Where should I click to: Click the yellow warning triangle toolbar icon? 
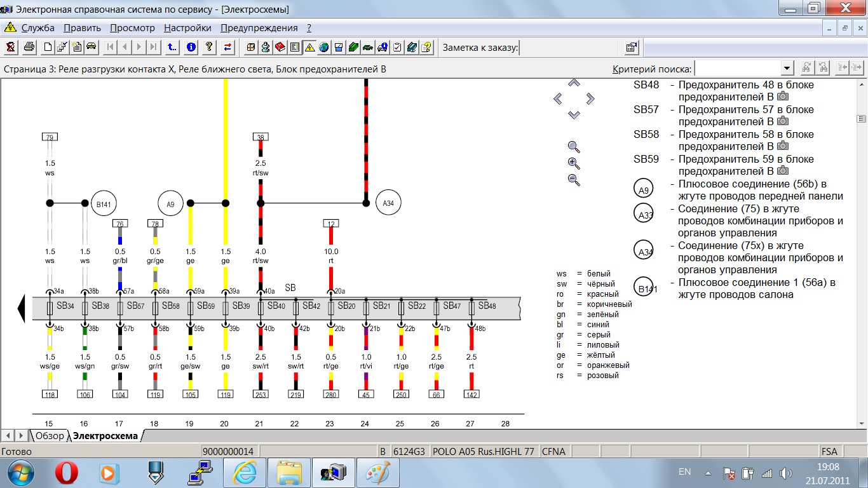coord(309,47)
